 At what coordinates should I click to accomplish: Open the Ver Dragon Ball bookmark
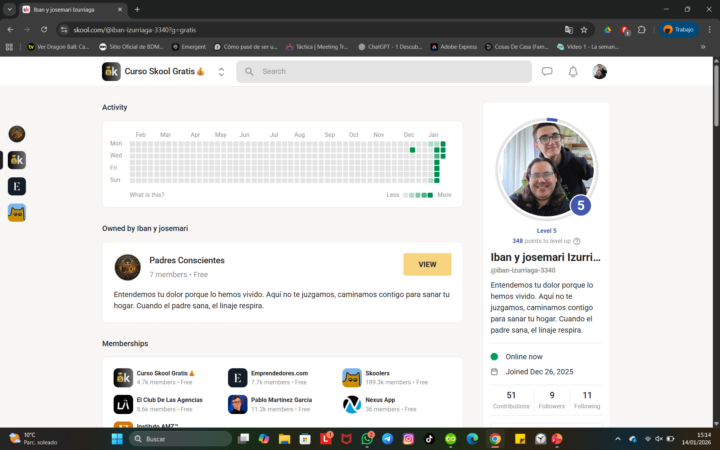(x=58, y=46)
